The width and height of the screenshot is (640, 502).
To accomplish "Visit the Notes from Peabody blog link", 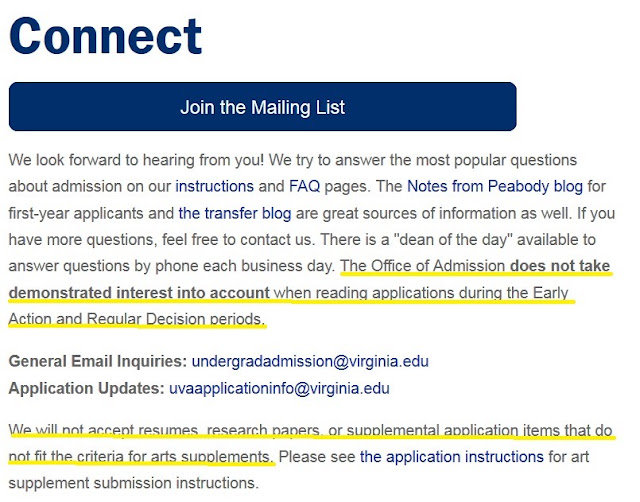I will (x=495, y=187).
